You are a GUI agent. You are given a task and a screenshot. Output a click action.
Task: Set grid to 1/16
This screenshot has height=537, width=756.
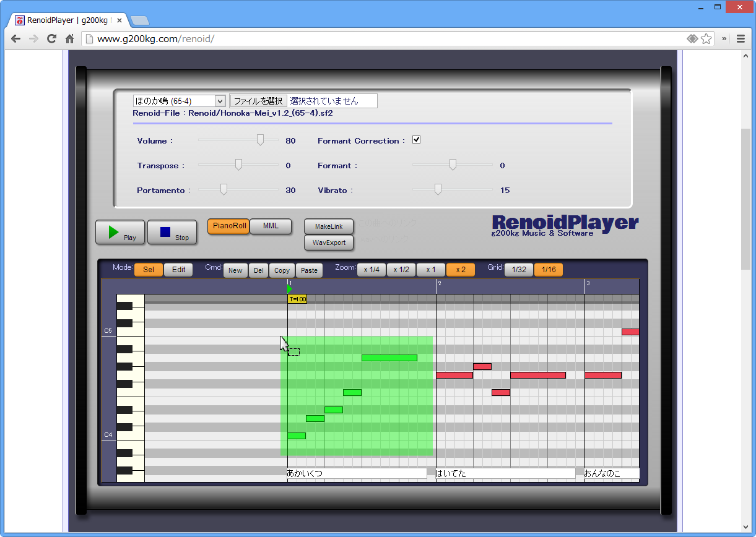point(549,270)
